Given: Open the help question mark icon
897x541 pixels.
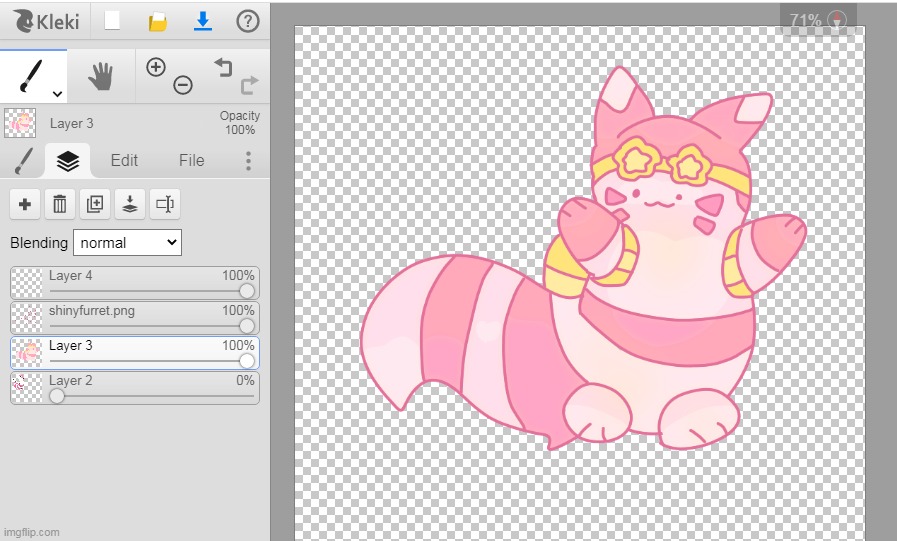Looking at the screenshot, I should tap(247, 20).
